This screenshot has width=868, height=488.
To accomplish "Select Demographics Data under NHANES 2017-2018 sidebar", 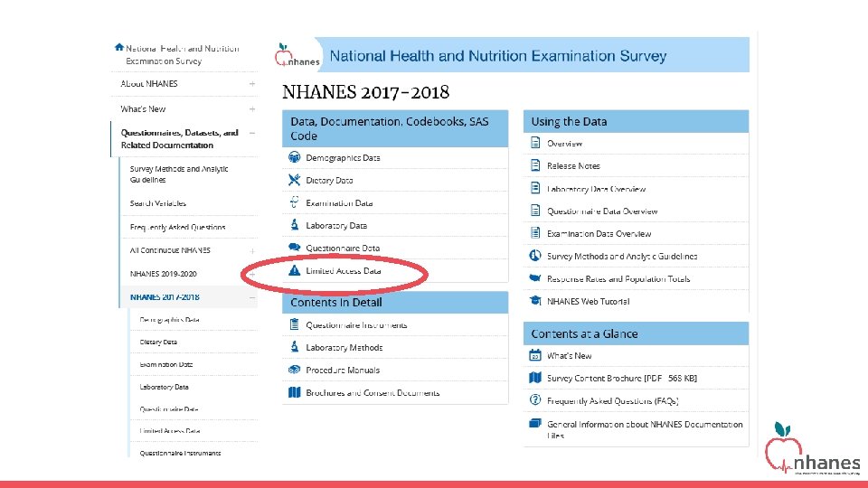I will (x=169, y=319).
